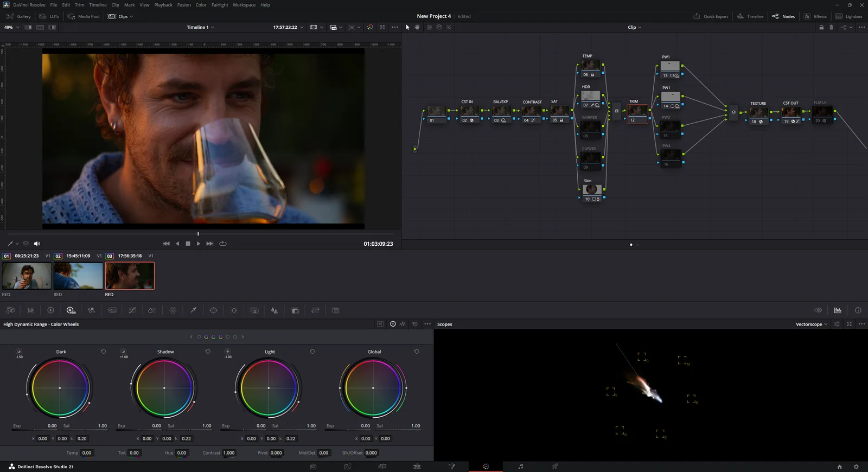
Task: Open the Power Window palette
Action: click(x=214, y=310)
